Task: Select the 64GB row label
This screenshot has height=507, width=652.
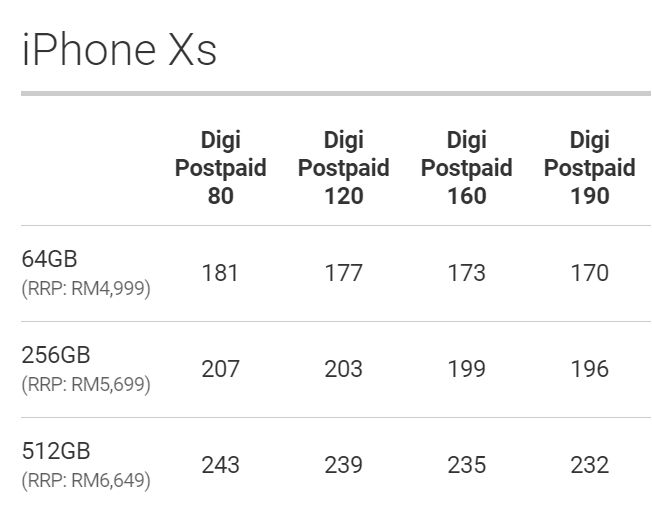Action: 49,258
